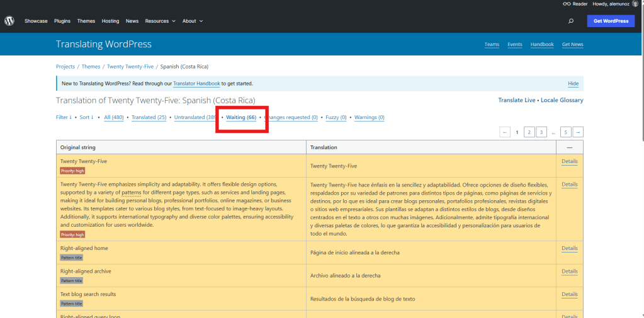Click translation 'Archivo alineado a la derecha'
Screen dimensions: 644x318
point(346,276)
